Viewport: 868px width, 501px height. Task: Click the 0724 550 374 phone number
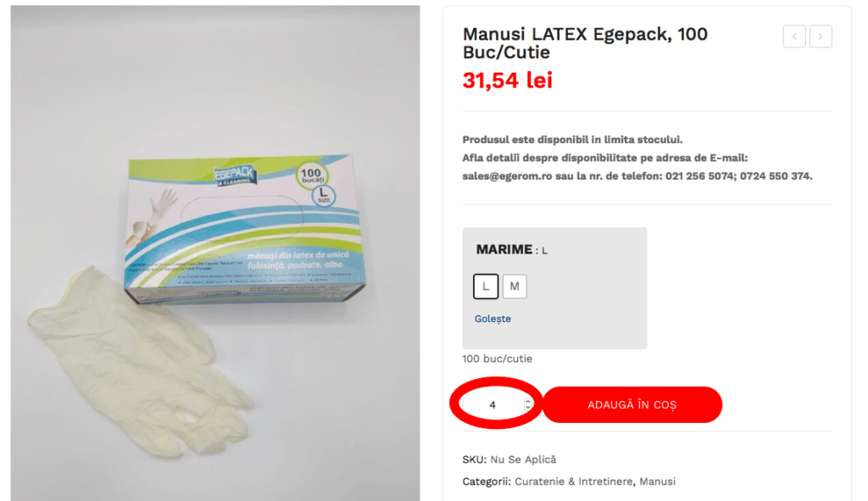coord(775,176)
